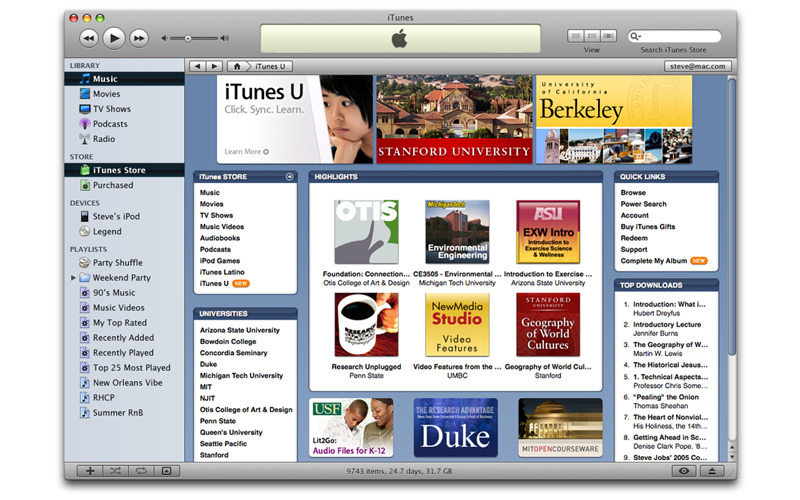Screen dimensions: 800x500
Task: Open Audiobooks in iTunes Store list
Action: point(220,238)
